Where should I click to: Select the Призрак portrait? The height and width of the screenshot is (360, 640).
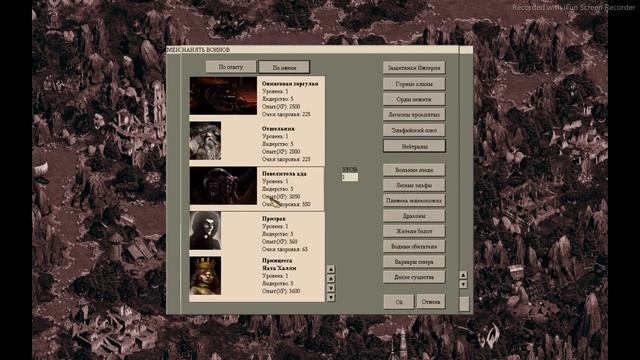point(205,231)
